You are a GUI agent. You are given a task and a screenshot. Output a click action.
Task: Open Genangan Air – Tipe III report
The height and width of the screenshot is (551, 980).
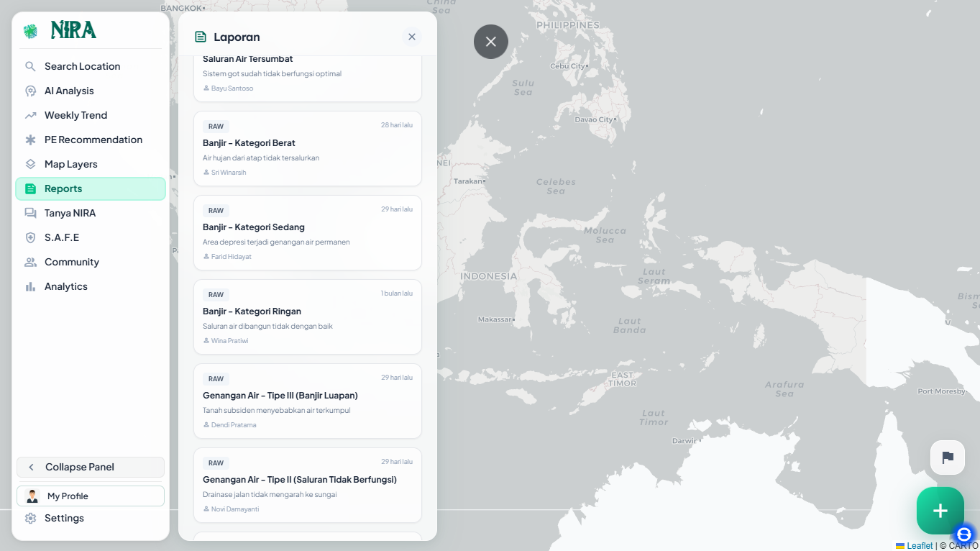coord(308,401)
